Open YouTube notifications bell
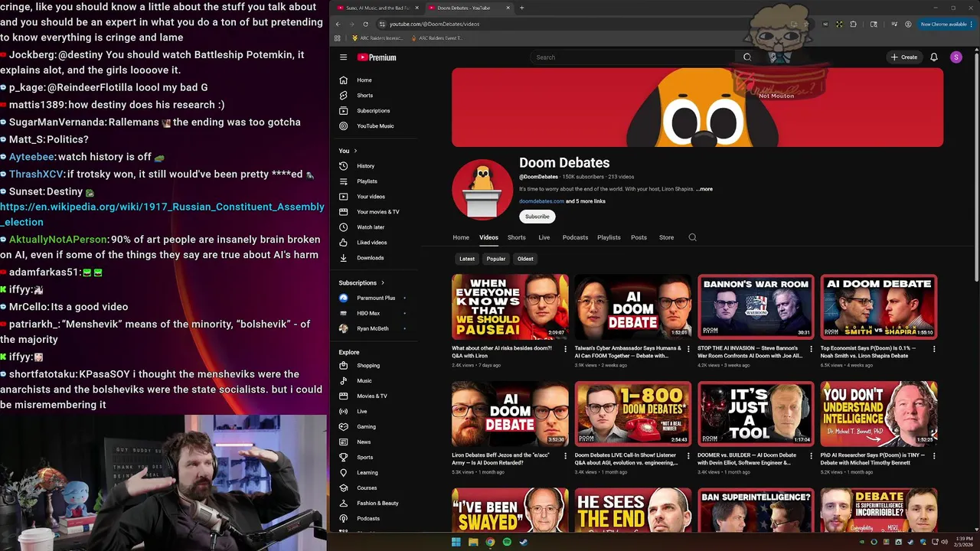The image size is (980, 551). pos(933,57)
